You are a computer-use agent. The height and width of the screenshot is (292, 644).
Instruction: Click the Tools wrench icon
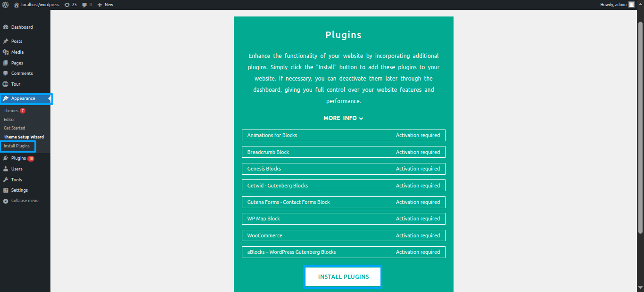click(6, 180)
